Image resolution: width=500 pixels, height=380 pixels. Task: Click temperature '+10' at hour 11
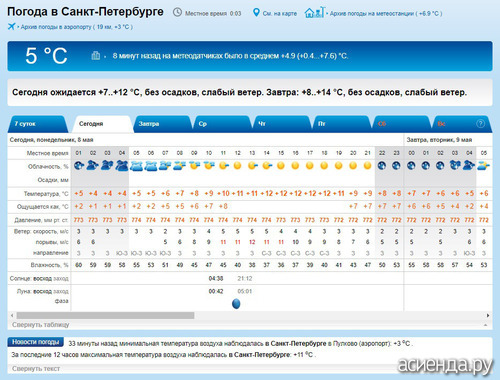(223, 193)
